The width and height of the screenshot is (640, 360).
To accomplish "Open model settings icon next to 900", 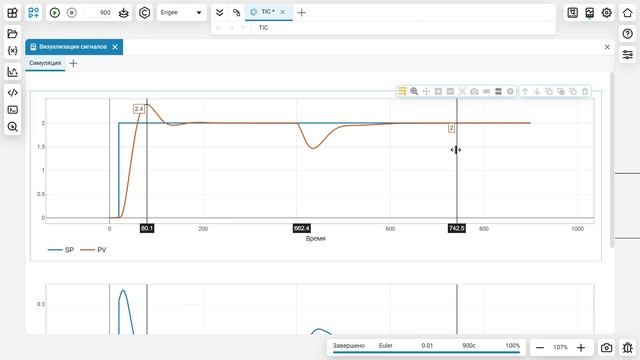I will pos(124,13).
